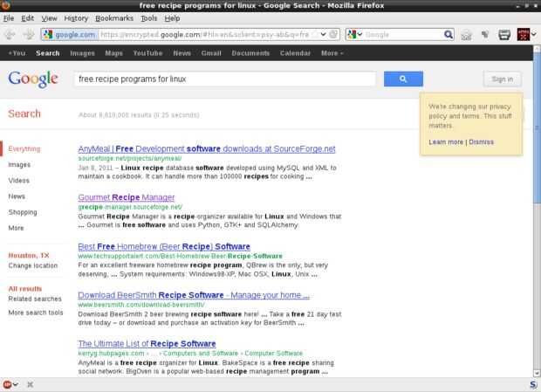Open Calendar from the Google bar

pyautogui.click(x=295, y=53)
